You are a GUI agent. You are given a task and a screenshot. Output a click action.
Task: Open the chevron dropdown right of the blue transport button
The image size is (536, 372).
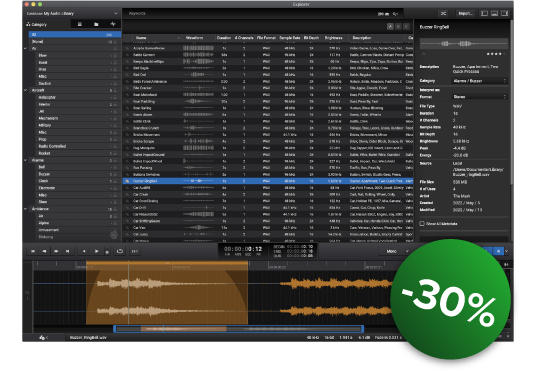pyautogui.click(x=507, y=251)
